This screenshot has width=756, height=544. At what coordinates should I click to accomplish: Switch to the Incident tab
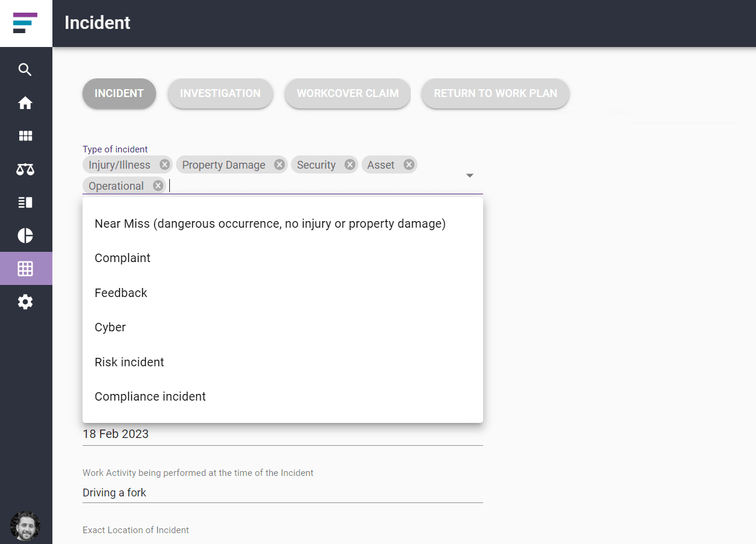click(x=119, y=93)
